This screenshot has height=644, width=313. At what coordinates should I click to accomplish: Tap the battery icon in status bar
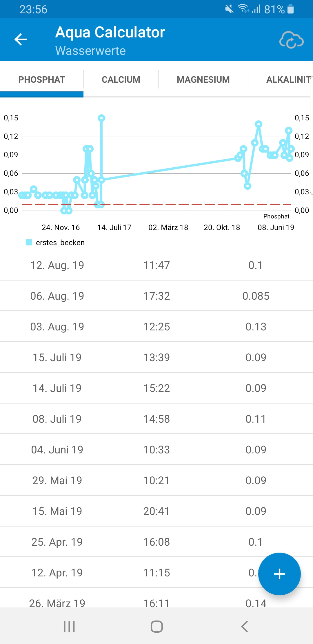290,9
